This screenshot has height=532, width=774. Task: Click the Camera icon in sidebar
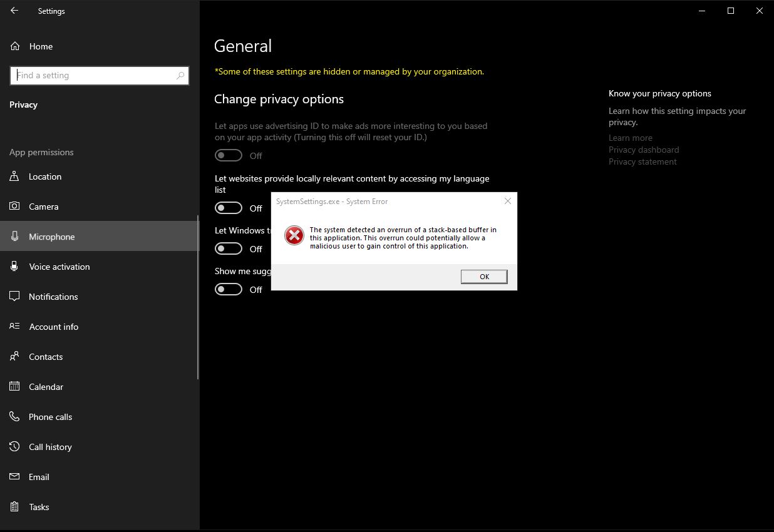14,207
